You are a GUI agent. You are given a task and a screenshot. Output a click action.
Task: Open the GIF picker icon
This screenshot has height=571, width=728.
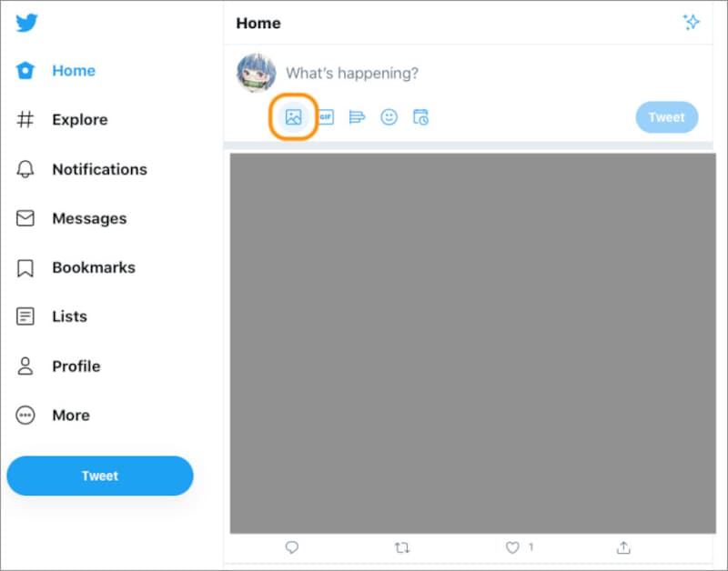[x=326, y=117]
